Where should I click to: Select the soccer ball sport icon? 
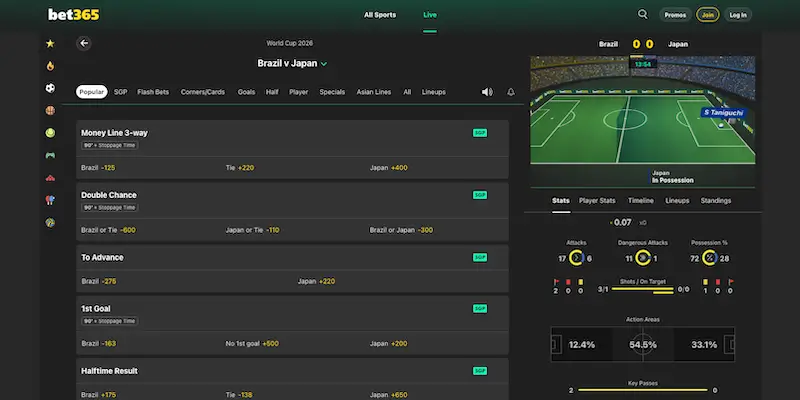tap(50, 88)
